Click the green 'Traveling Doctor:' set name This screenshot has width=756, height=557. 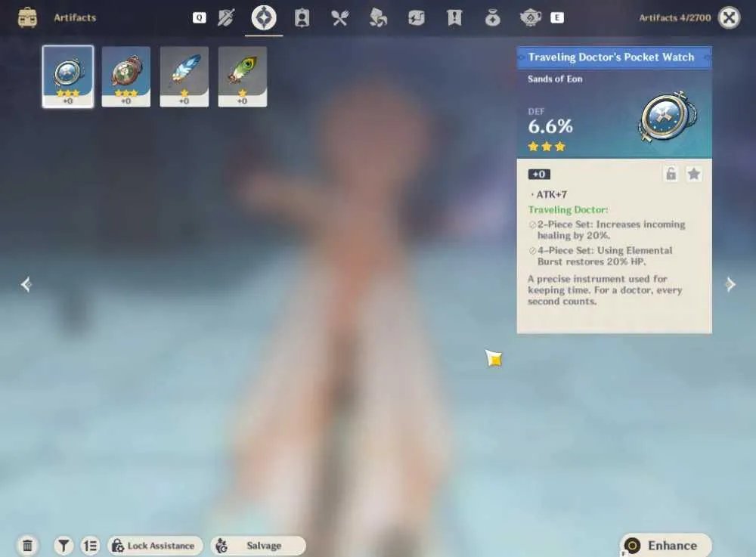tap(568, 209)
